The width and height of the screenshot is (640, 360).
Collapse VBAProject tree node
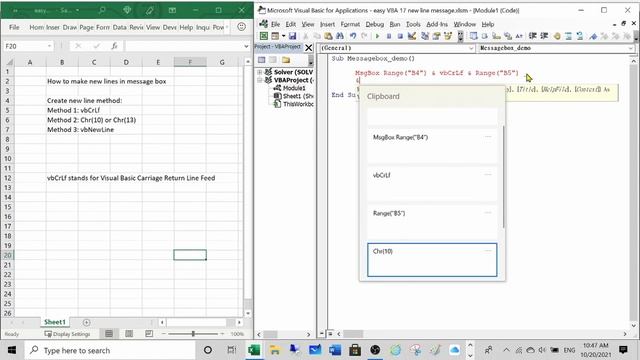tap(260, 80)
